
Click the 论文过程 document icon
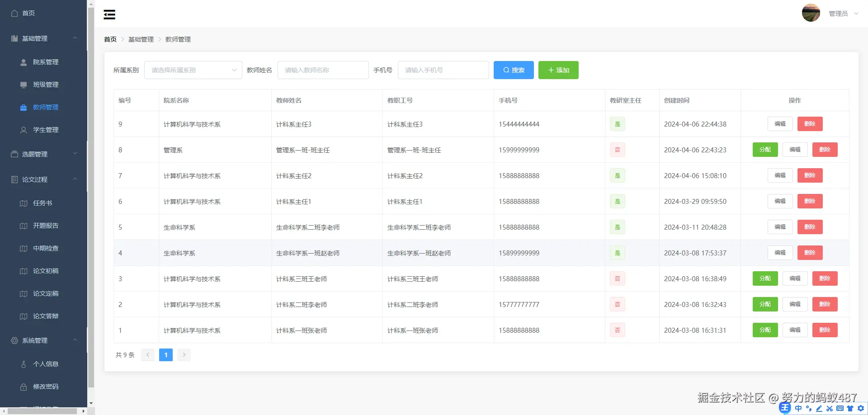click(14, 179)
